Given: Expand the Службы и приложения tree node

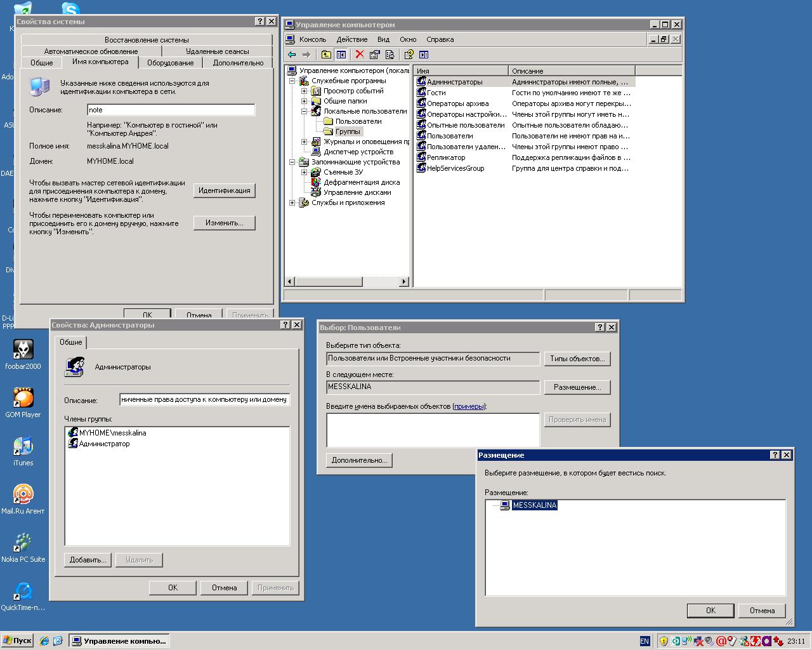Looking at the screenshot, I should click(292, 202).
